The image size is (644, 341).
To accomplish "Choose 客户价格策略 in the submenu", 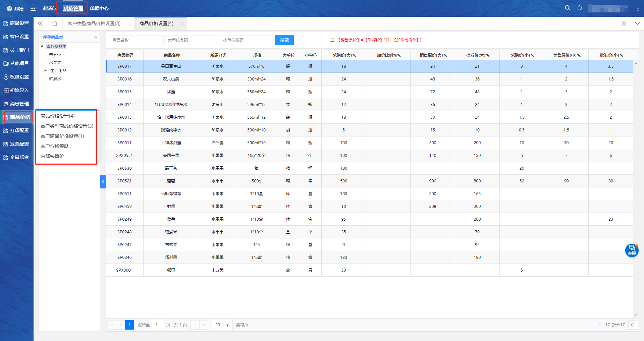I will 55,146.
